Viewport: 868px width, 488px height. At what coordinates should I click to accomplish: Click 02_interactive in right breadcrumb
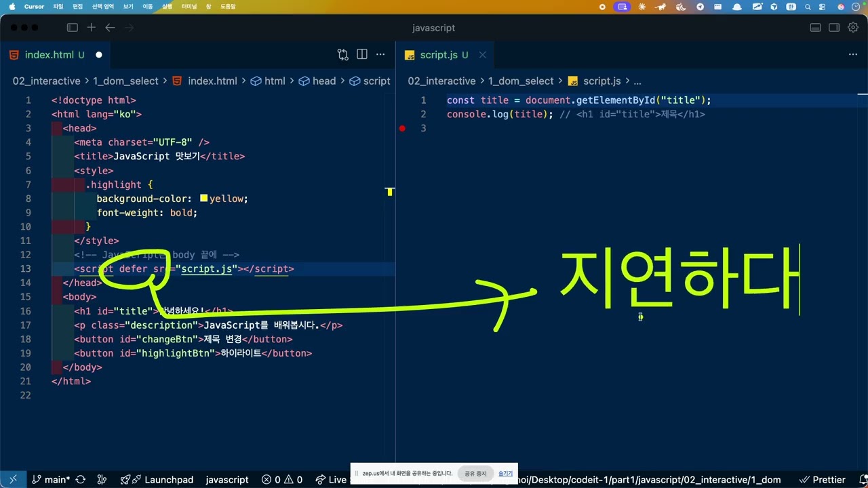click(x=441, y=81)
